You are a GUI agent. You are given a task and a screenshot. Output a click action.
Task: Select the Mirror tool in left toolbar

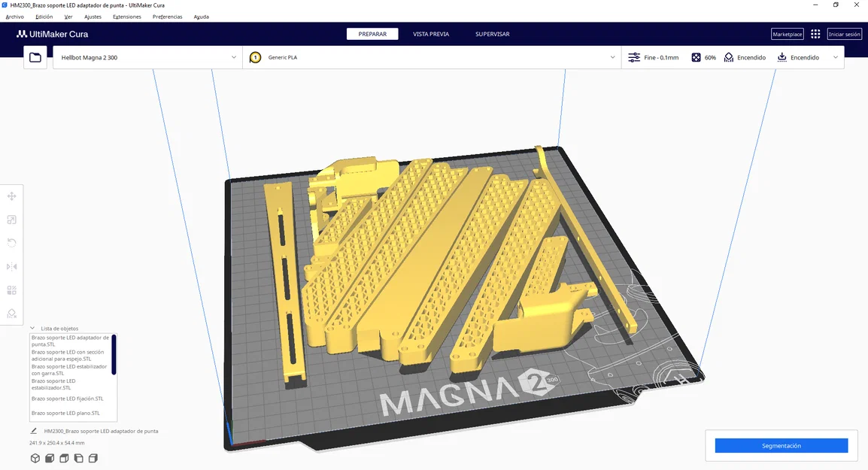[11, 267]
